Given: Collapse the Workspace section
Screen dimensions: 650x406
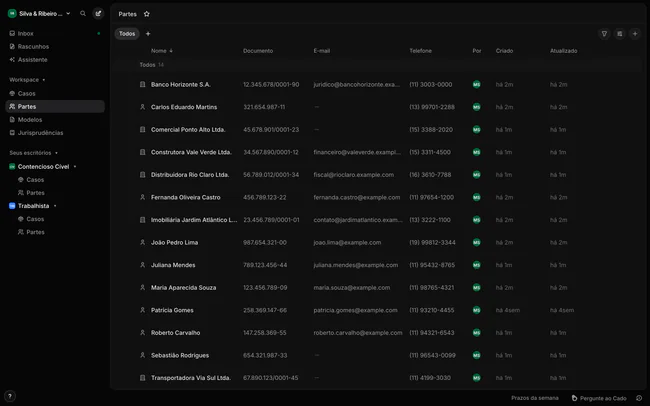Looking at the screenshot, I should 44,80.
